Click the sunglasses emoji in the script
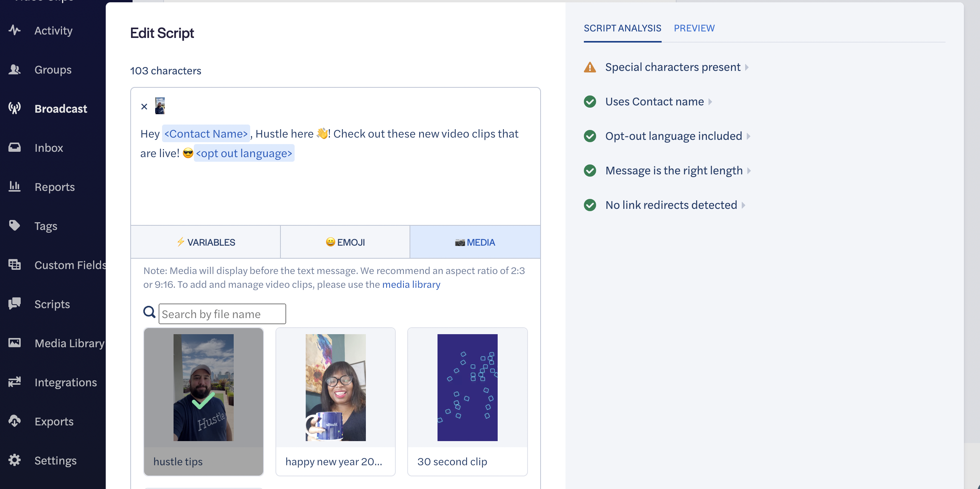 (x=188, y=153)
